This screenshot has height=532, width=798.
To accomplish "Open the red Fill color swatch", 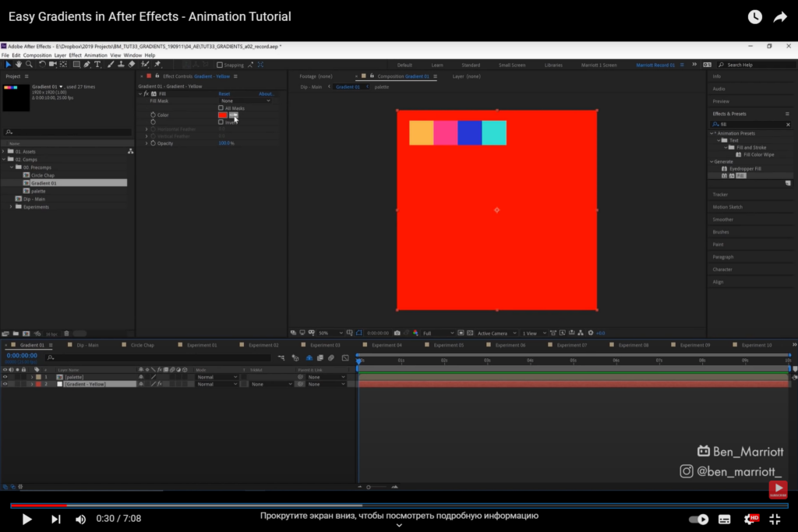I will tap(223, 115).
